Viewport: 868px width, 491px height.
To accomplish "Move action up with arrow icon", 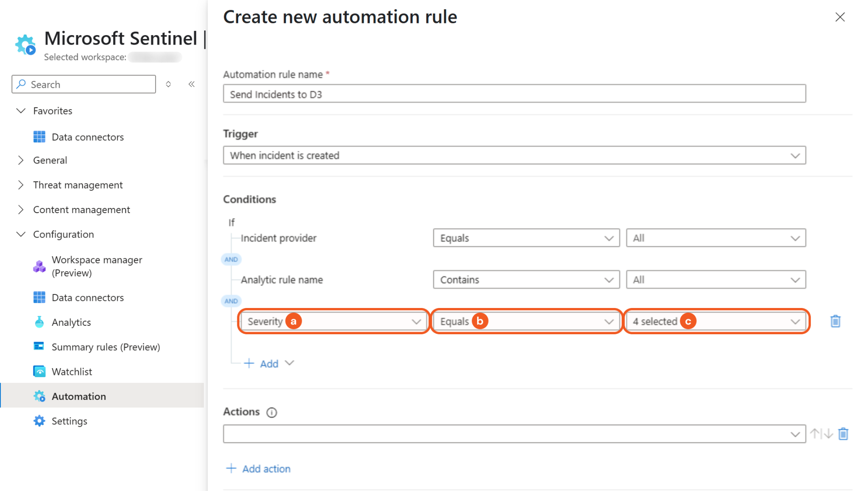I will click(x=815, y=434).
